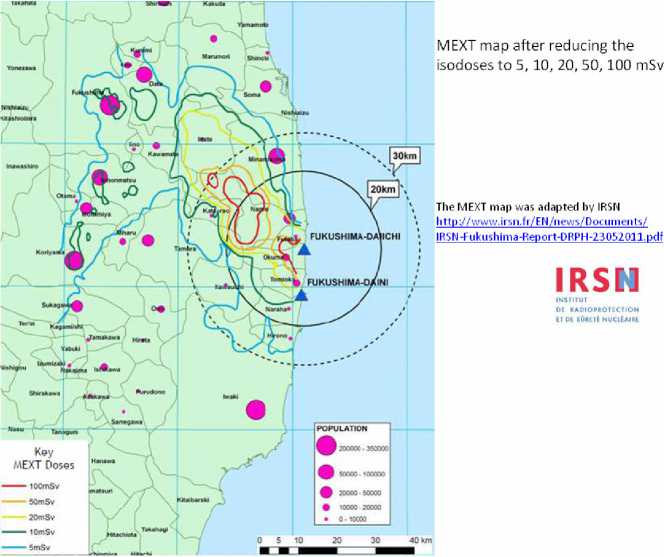Click the 'FUKUSHIMA-DAINI' plant label
This screenshot has height=557, width=664.
347,282
